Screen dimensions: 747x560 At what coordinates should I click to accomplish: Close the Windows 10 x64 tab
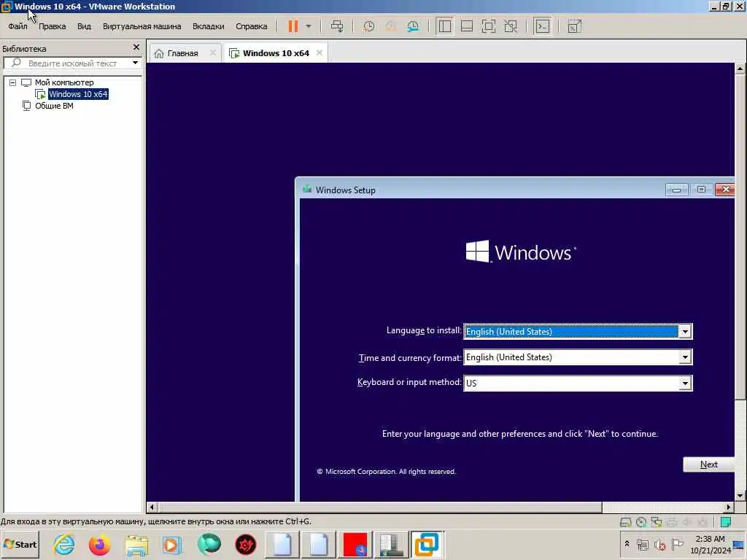click(320, 52)
